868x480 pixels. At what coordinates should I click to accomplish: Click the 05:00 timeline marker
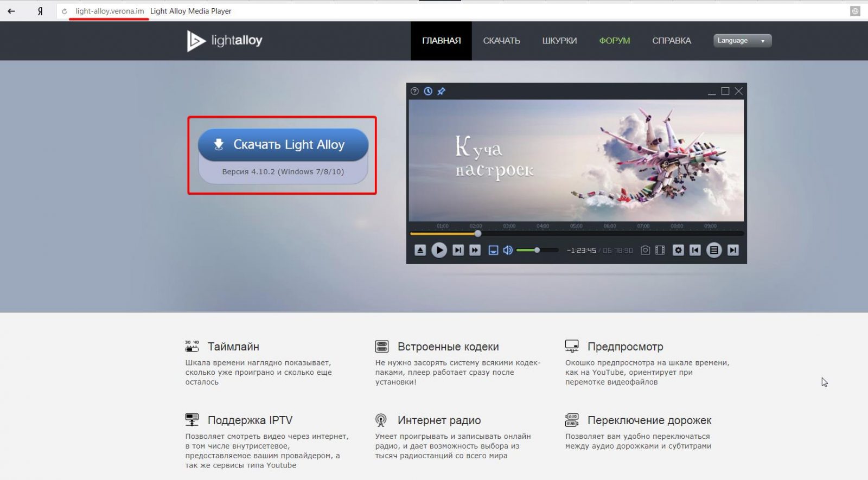tap(576, 226)
